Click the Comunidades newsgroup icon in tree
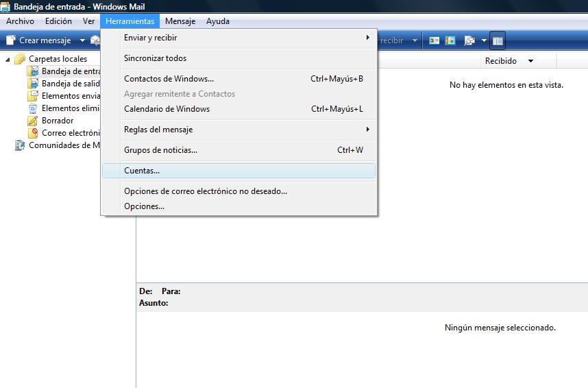 pyautogui.click(x=20, y=145)
